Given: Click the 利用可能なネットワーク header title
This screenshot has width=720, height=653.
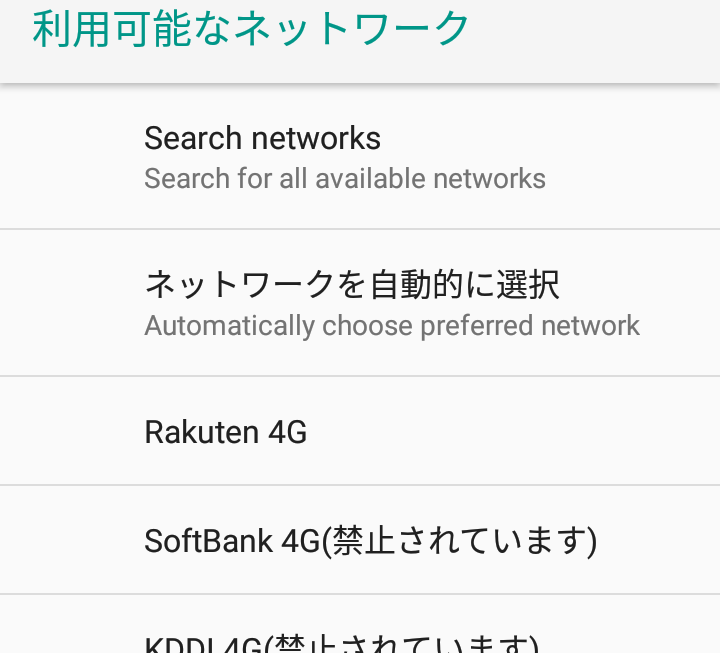Looking at the screenshot, I should tap(251, 29).
